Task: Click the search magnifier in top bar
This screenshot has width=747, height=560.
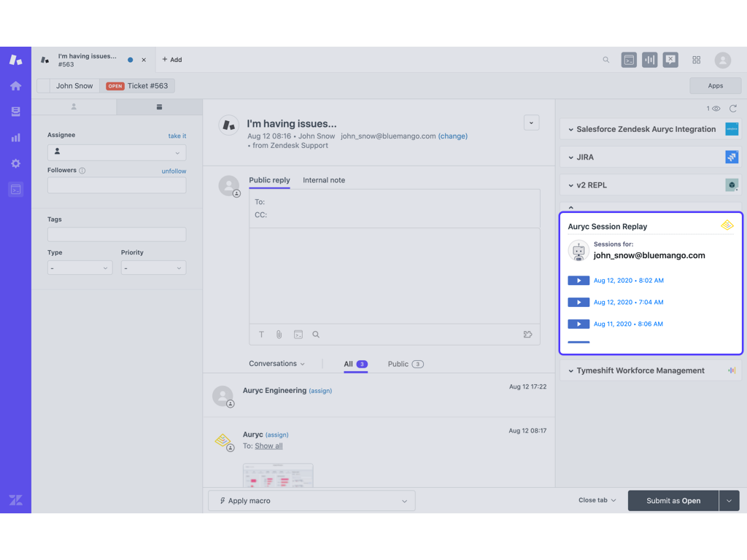Action: point(606,60)
